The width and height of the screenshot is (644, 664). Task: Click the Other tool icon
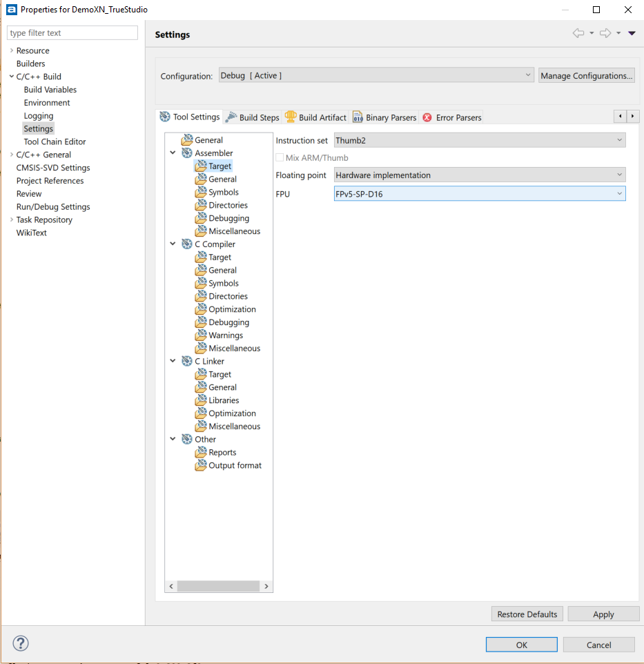187,439
